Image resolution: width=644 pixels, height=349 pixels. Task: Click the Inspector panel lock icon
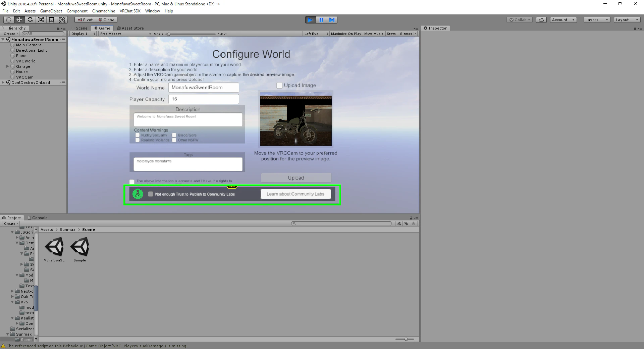(635, 29)
